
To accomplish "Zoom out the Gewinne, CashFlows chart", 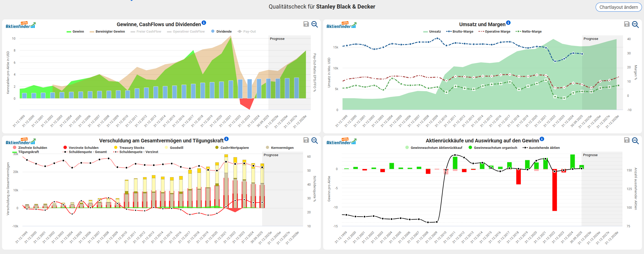I will 314,24.
